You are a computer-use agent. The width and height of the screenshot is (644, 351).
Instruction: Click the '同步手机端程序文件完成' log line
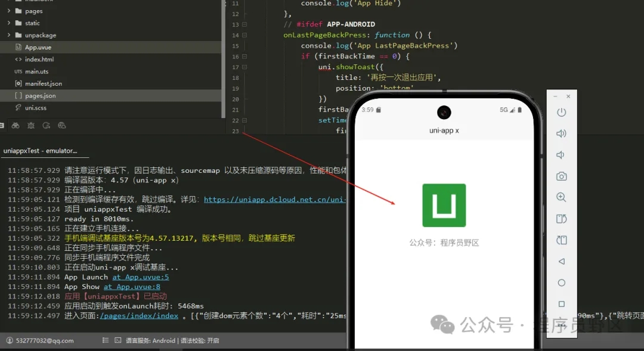coord(107,257)
